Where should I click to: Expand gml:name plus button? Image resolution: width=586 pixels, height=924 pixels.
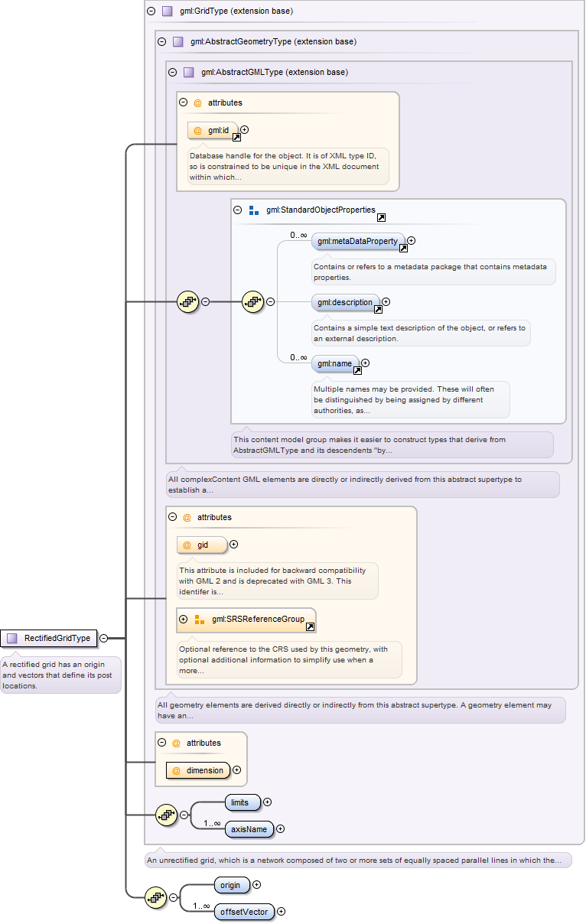click(x=366, y=363)
